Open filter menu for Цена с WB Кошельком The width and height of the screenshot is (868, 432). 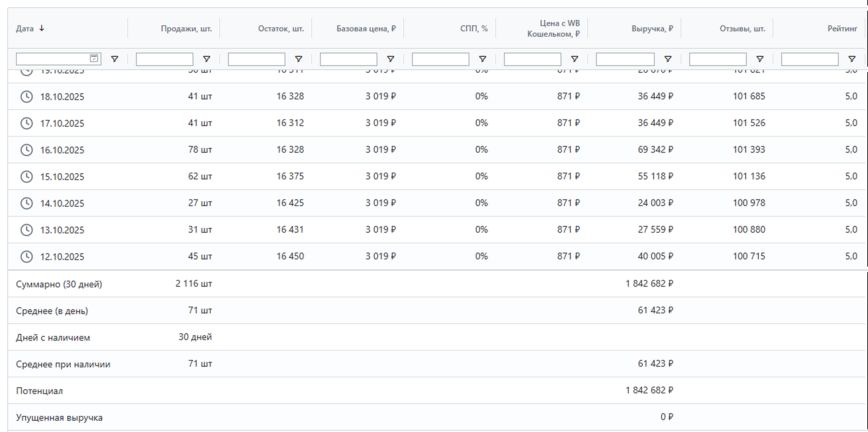coord(575,59)
